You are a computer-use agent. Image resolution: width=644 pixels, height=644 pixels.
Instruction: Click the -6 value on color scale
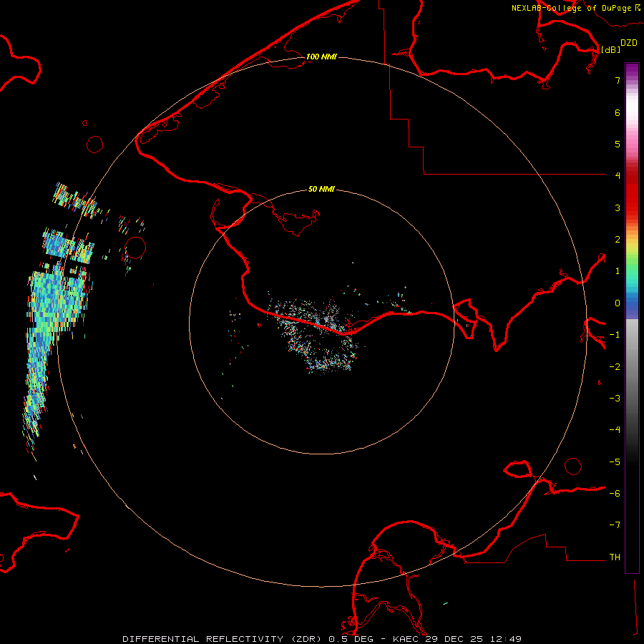pos(615,494)
